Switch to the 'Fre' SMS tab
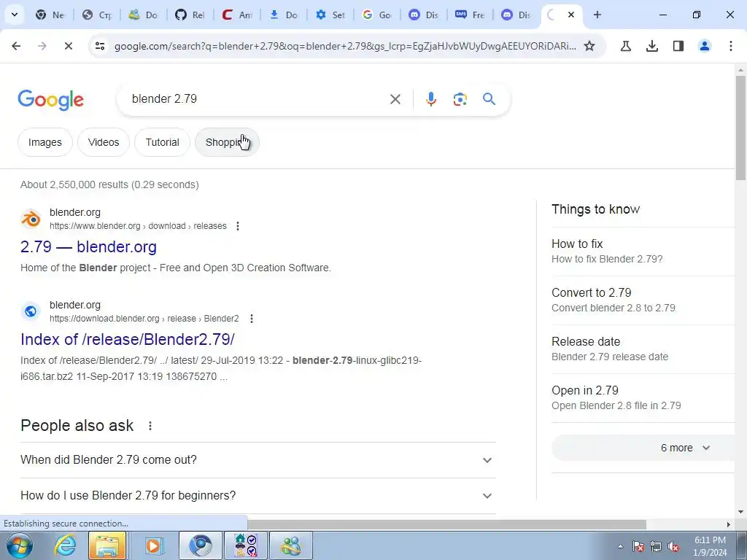This screenshot has width=747, height=560. 470,15
